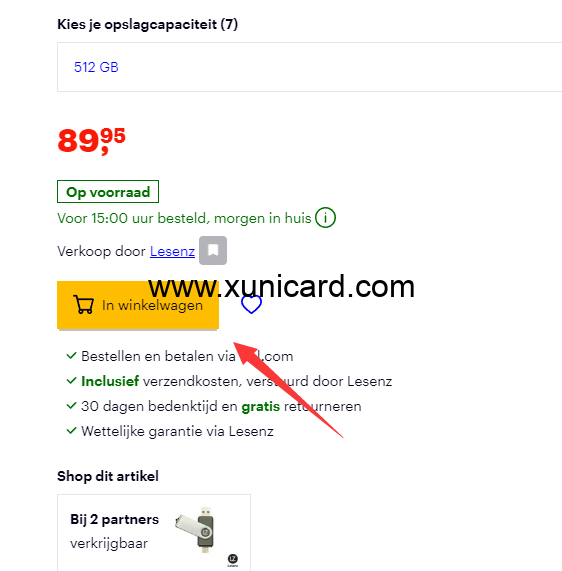Click checkmark beside Bestellen en betalen
Screen dimensions: 562x571
[71, 355]
